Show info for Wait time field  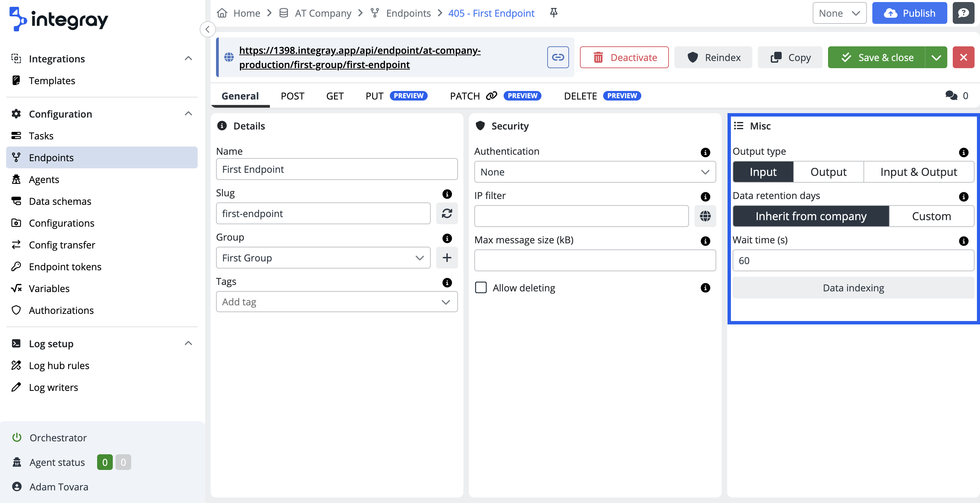pyautogui.click(x=963, y=241)
